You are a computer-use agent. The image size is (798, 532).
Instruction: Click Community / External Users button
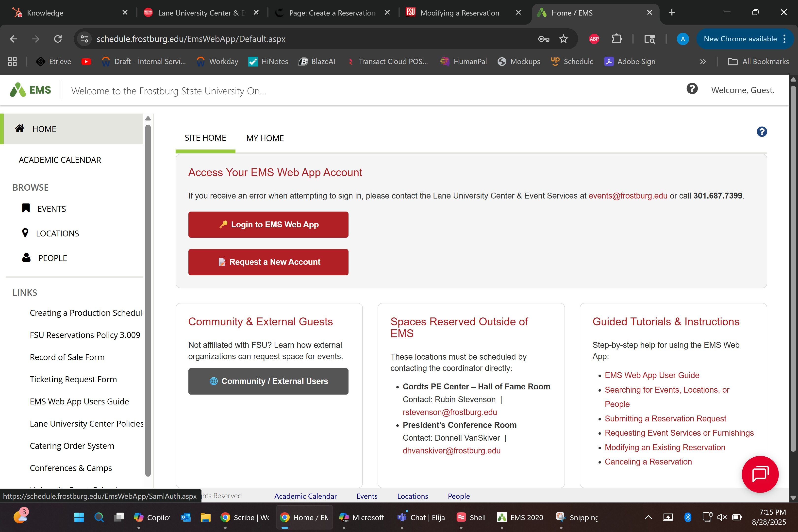(268, 381)
